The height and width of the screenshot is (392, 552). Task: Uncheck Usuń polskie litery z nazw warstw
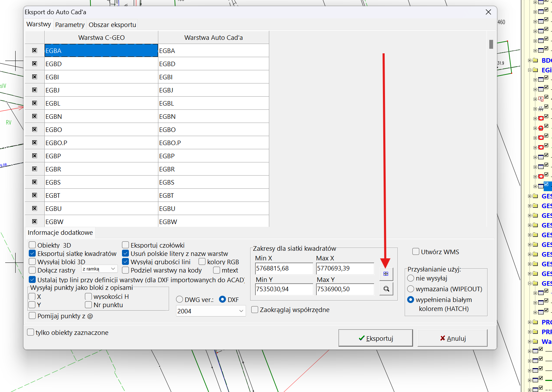(x=125, y=253)
